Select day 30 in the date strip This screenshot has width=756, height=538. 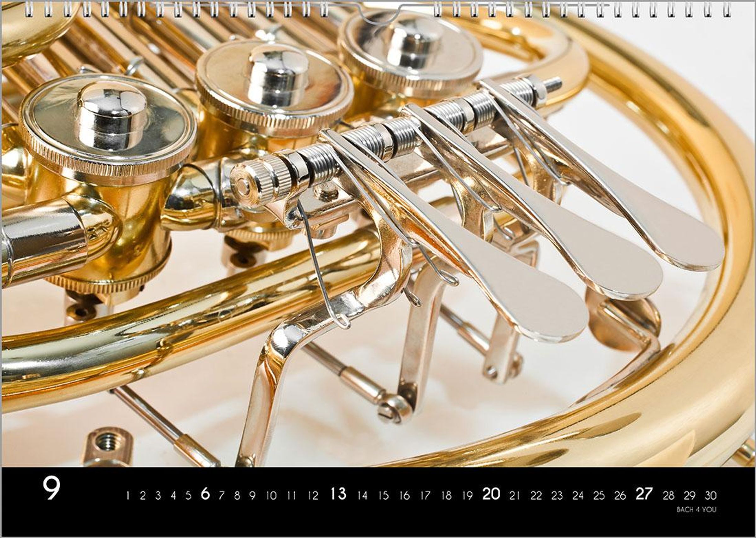click(711, 495)
